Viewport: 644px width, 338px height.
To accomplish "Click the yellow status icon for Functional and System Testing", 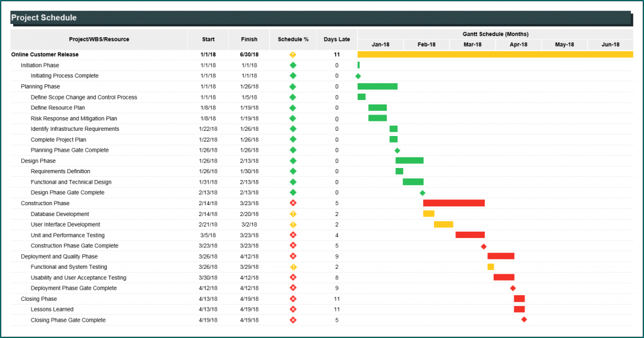I will 292,267.
